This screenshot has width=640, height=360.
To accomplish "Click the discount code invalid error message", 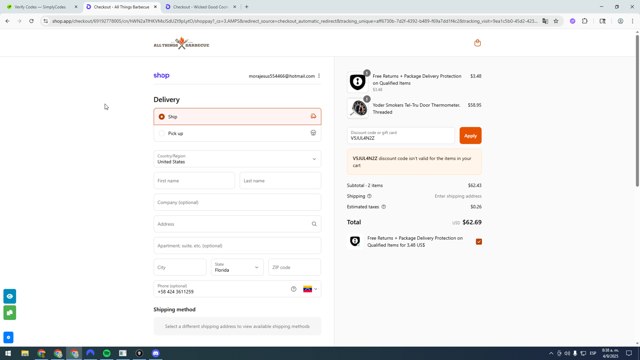I will pos(414,162).
